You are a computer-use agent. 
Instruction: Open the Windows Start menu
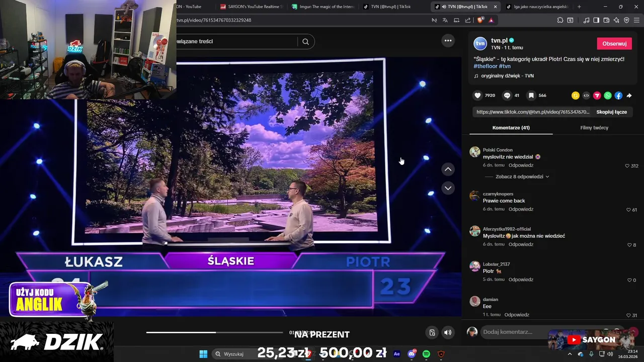203,354
